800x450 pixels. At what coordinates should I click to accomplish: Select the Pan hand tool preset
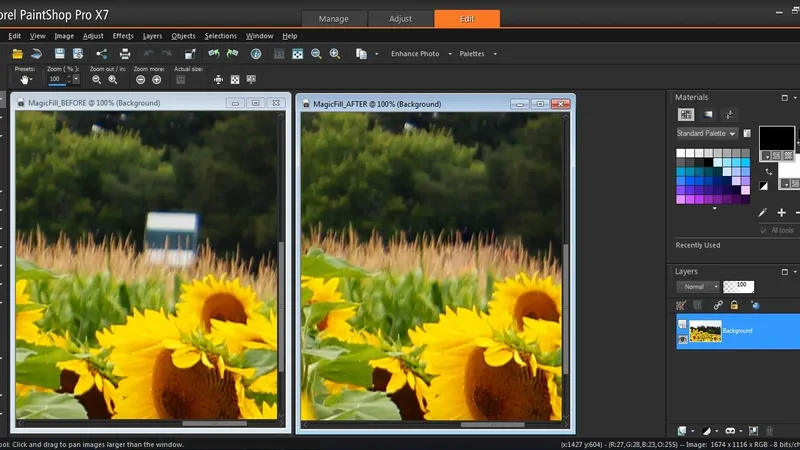[24, 79]
